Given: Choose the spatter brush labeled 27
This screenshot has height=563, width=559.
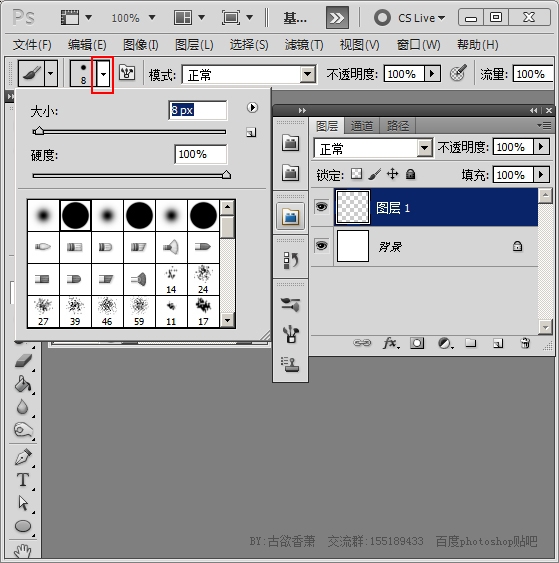Looking at the screenshot, I should coord(43,311).
